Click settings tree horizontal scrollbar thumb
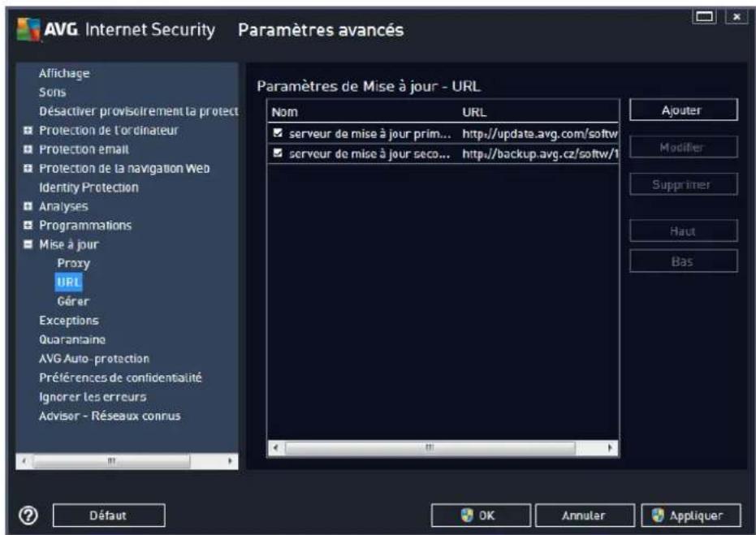The image size is (756, 535). [x=111, y=461]
